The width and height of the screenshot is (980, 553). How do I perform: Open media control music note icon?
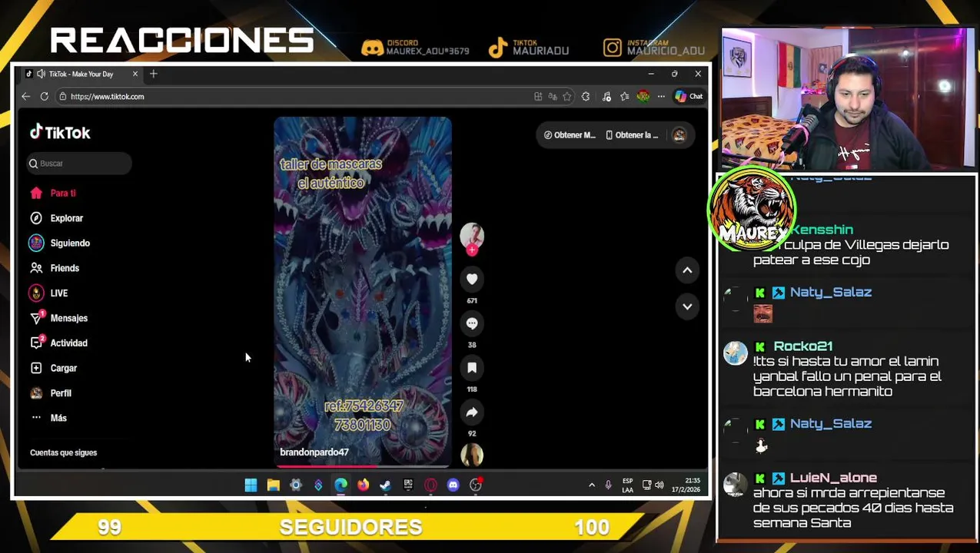(606, 97)
